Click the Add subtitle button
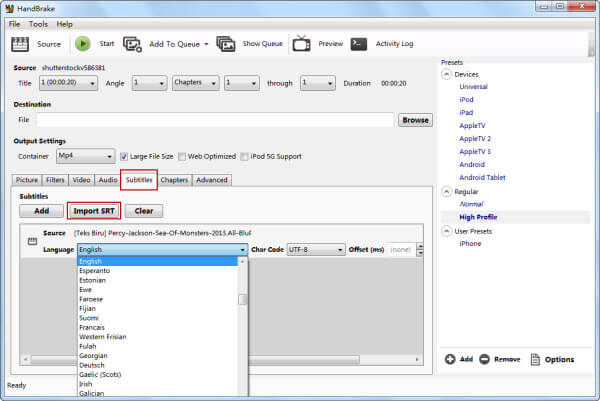600x401 pixels. 41,211
